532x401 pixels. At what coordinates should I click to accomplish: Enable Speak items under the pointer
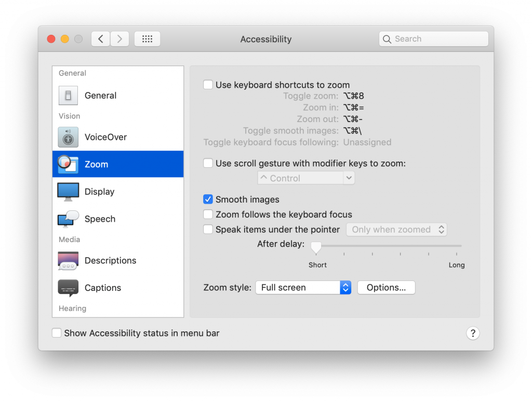(x=208, y=230)
